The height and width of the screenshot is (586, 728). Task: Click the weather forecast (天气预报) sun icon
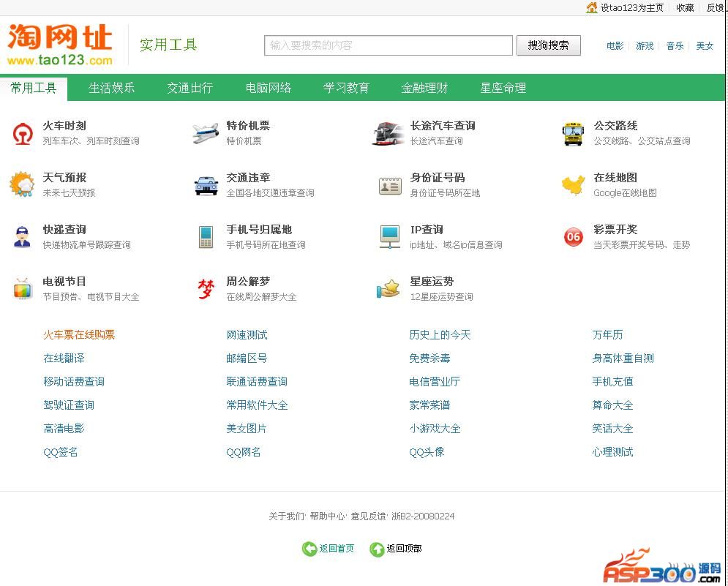pyautogui.click(x=22, y=185)
